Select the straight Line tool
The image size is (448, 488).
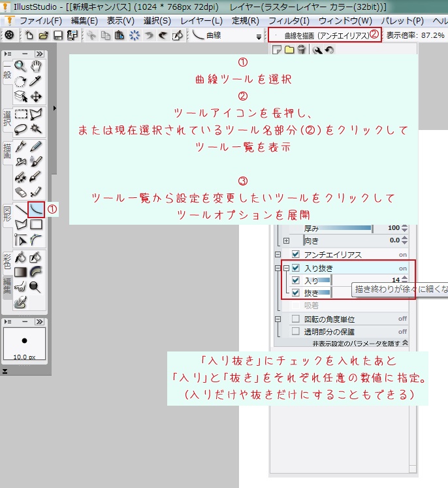(20, 210)
